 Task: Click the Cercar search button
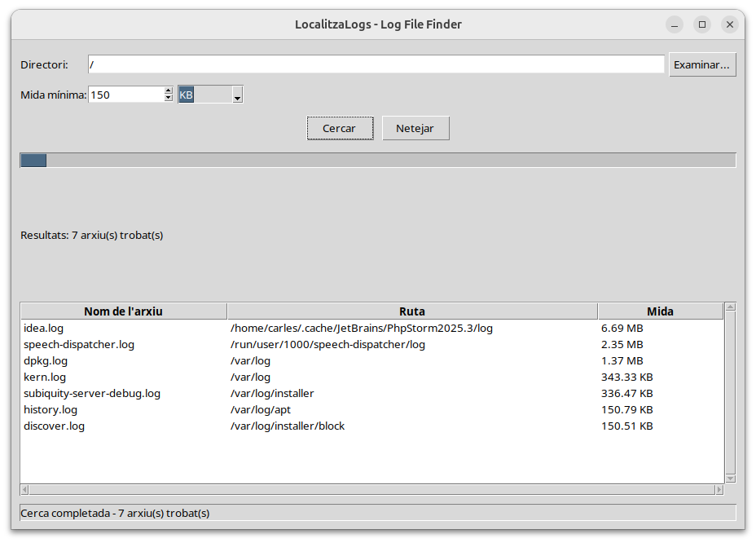tap(340, 128)
